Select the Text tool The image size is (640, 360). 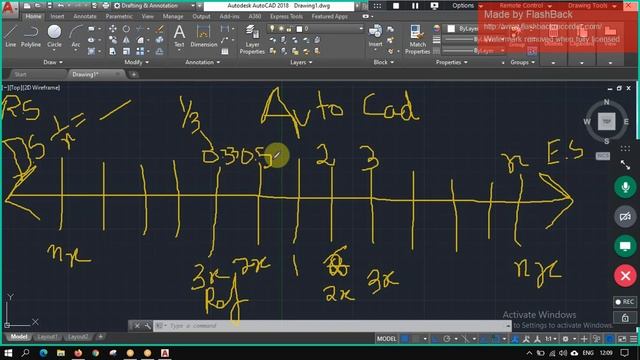click(x=179, y=36)
